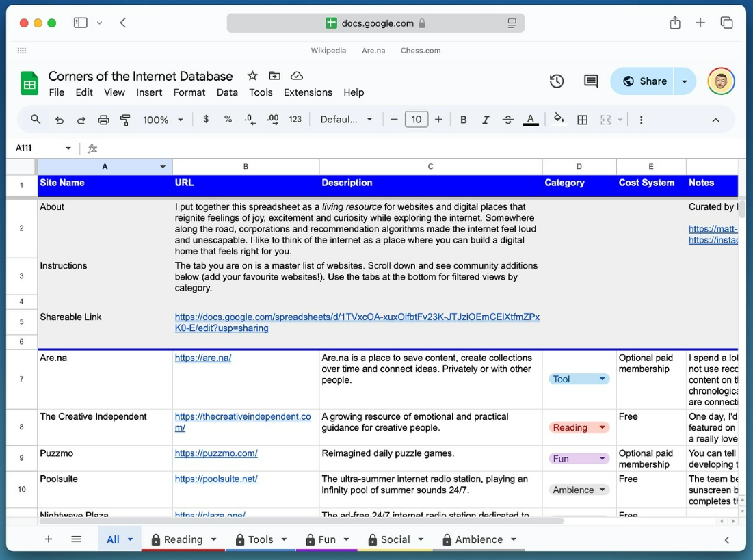The width and height of the screenshot is (753, 560).
Task: Format as currency with dollar icon
Action: (206, 119)
